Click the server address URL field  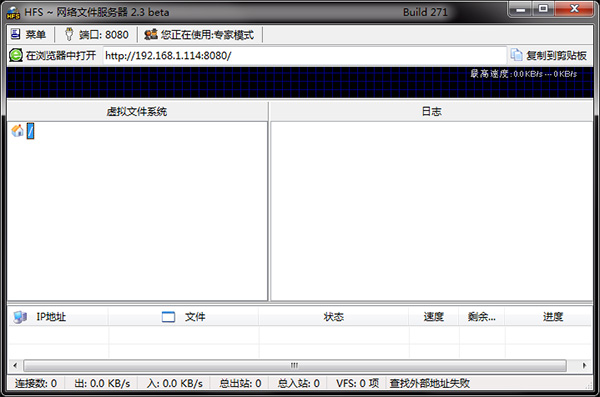point(305,56)
